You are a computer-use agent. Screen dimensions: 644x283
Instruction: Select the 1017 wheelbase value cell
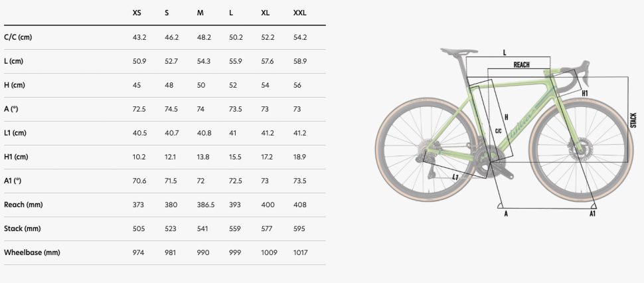300,252
